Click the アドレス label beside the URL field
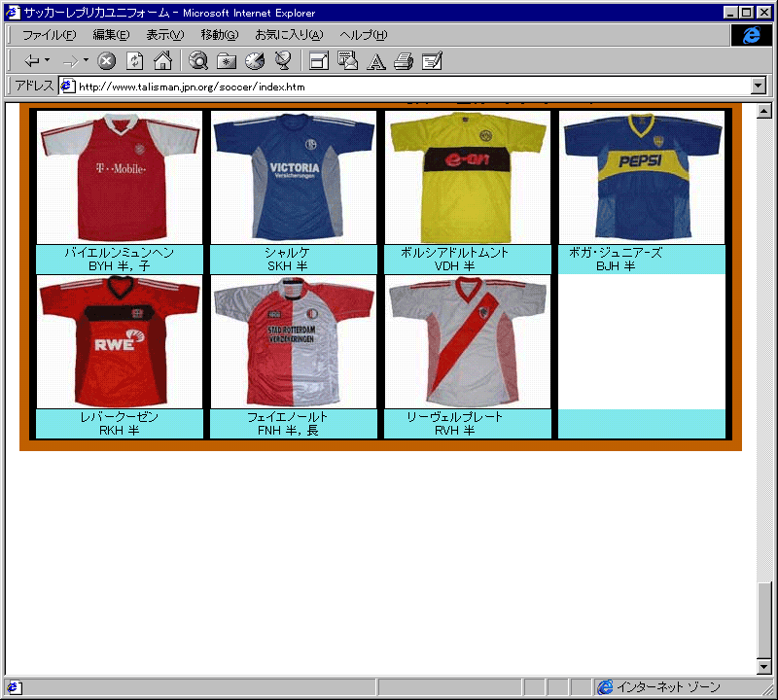The image size is (778, 700). (x=34, y=86)
